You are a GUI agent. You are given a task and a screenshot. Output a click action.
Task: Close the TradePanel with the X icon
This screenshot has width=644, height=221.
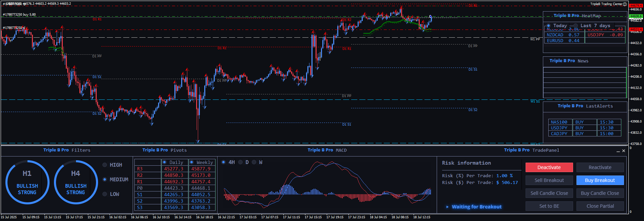[x=624, y=151]
